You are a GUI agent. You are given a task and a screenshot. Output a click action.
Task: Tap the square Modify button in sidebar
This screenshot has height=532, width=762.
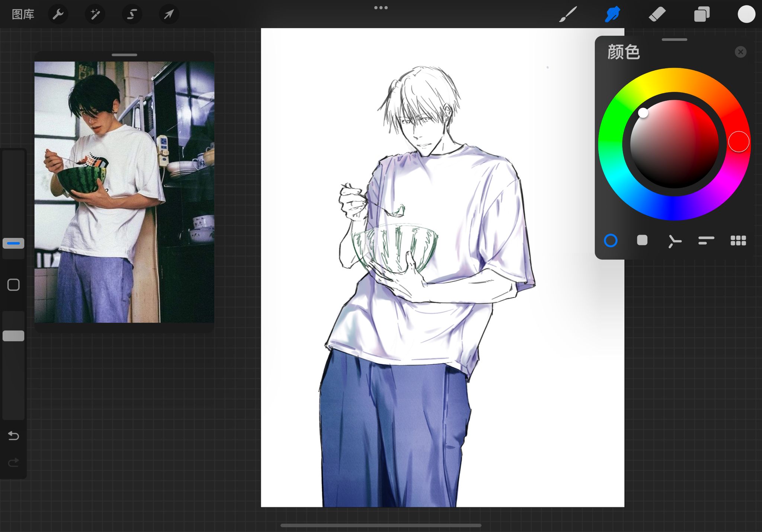[13, 285]
